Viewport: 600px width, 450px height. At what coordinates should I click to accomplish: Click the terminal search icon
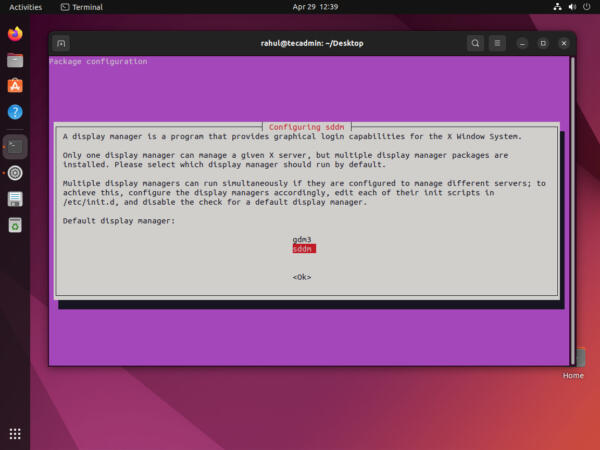click(475, 43)
